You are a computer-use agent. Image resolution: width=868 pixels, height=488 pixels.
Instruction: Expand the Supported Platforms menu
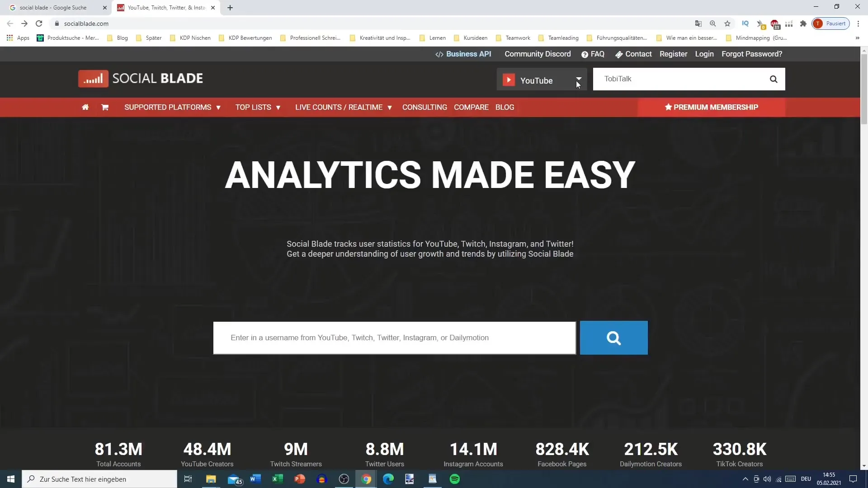tap(172, 107)
